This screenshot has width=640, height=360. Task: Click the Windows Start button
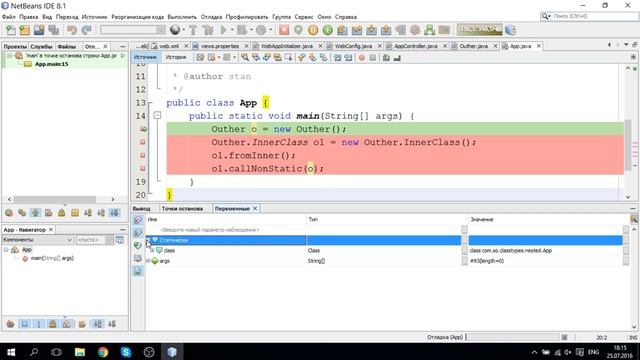click(11, 352)
